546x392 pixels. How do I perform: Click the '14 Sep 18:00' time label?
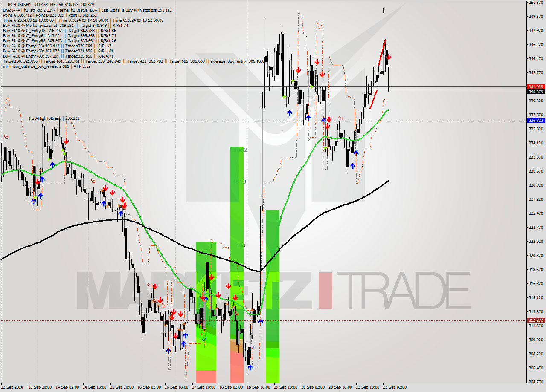94,387
